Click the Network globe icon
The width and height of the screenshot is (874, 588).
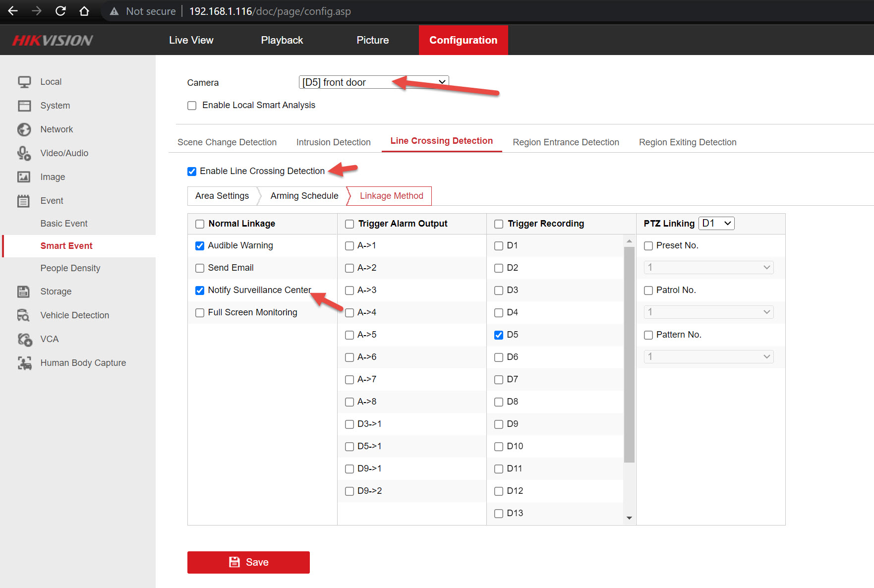click(24, 129)
